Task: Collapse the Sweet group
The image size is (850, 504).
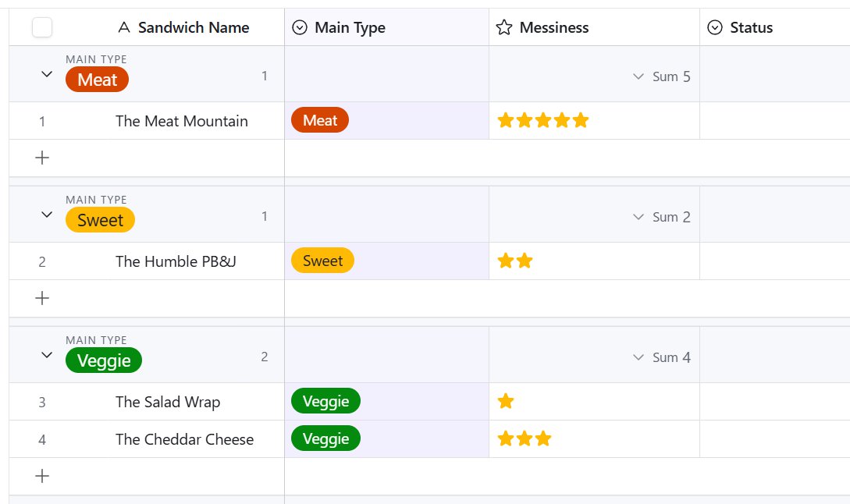Action: [47, 215]
